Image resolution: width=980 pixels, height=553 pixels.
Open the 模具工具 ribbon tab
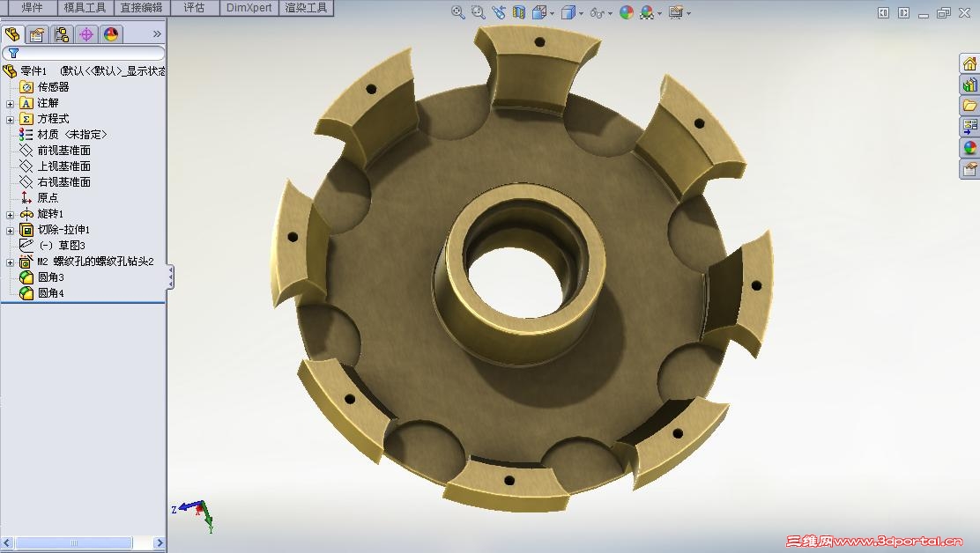pos(85,8)
